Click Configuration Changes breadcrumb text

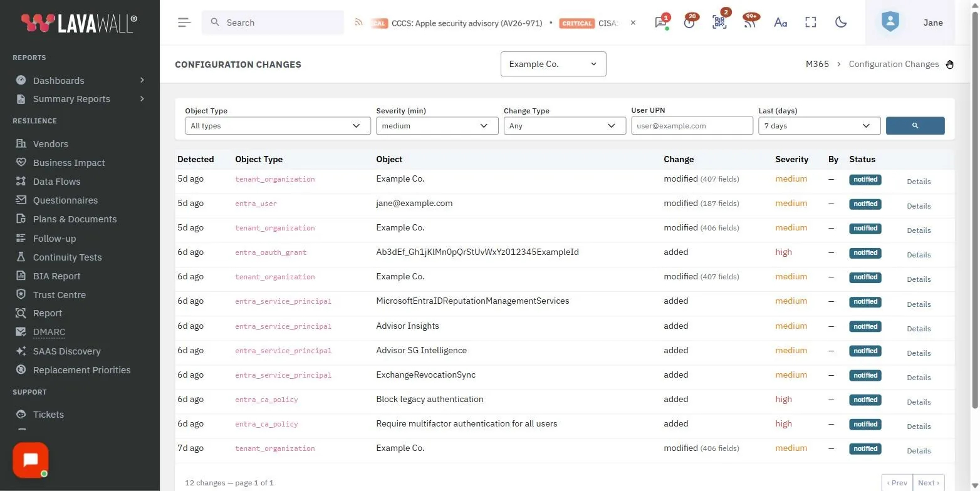[x=894, y=64]
